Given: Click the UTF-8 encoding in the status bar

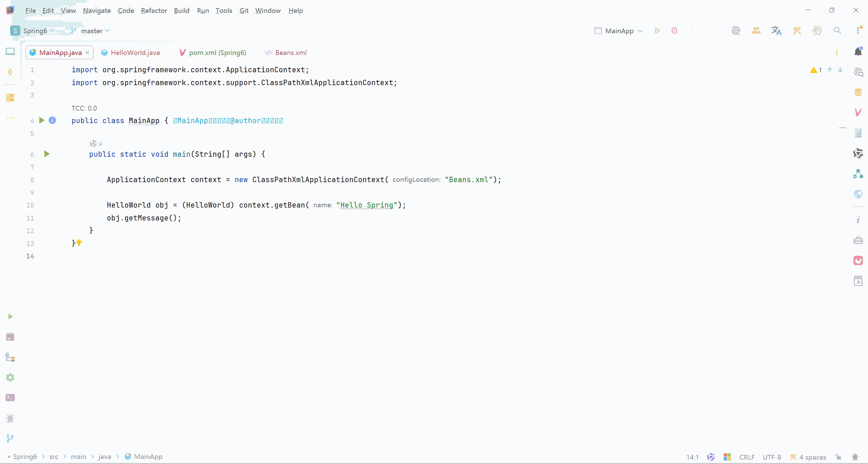Looking at the screenshot, I should click(x=772, y=457).
